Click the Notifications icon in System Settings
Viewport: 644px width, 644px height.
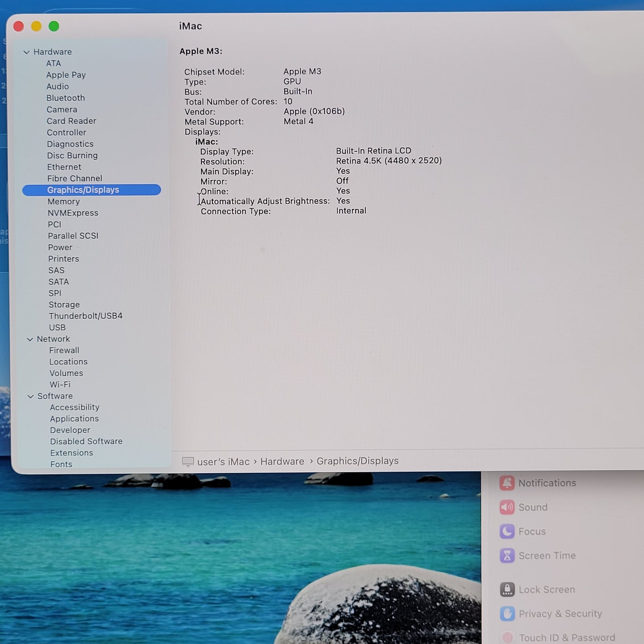(507, 483)
